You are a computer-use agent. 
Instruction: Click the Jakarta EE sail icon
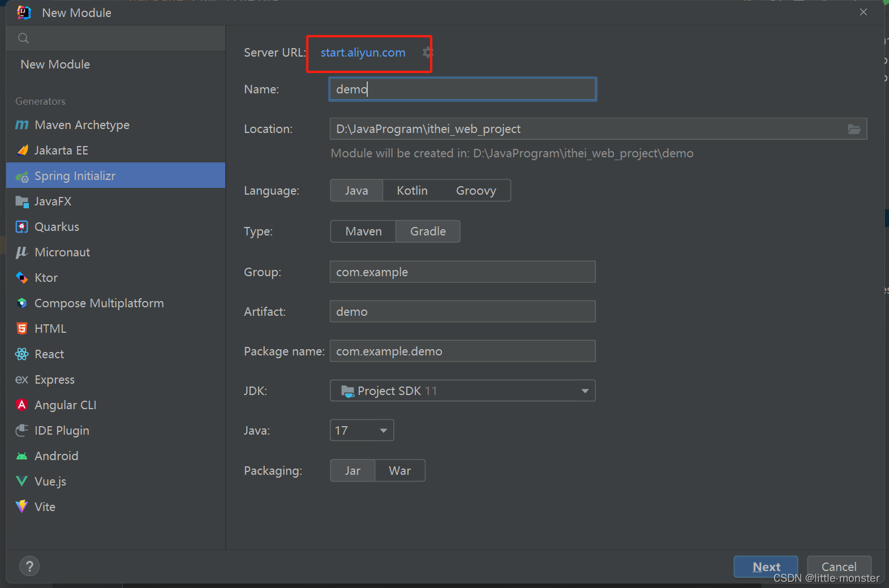(22, 151)
